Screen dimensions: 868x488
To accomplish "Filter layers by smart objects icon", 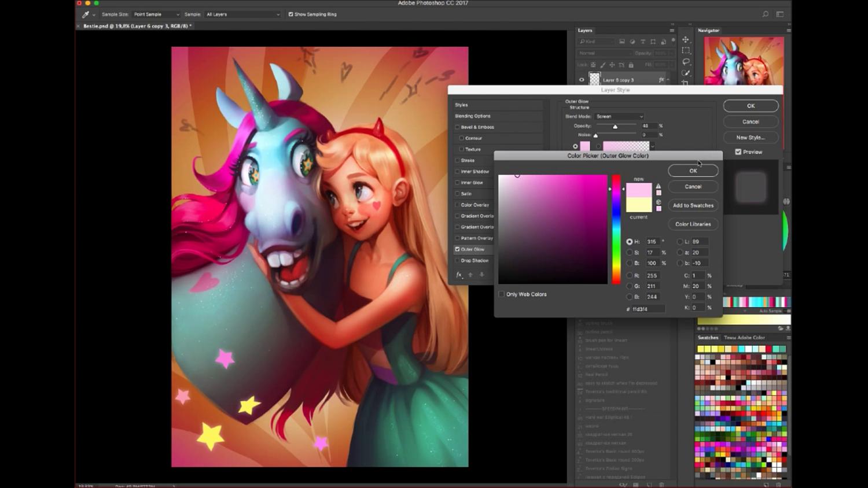I will click(x=664, y=42).
